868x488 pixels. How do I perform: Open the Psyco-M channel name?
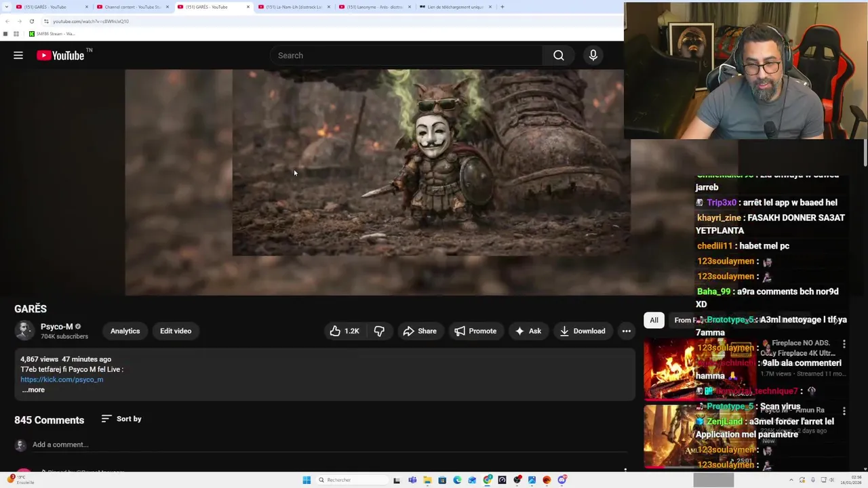(x=56, y=327)
